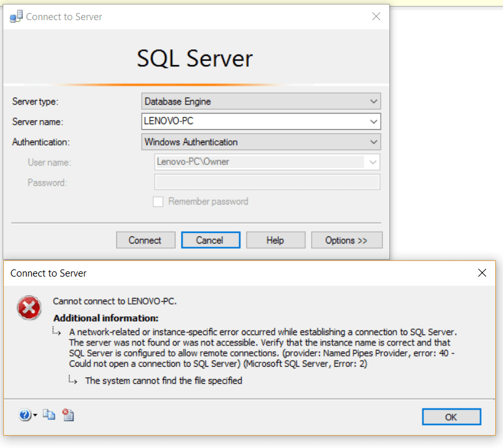Click the red error X icon
Screen dimensions: 503x448
tap(29, 308)
